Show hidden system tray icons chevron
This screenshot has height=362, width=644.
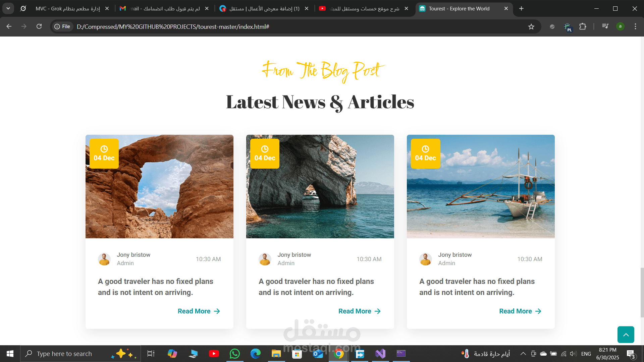523,354
